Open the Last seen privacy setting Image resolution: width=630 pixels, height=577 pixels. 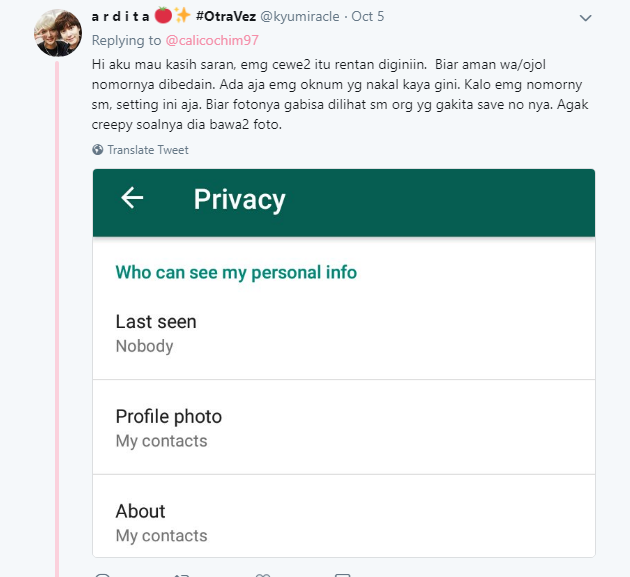pos(344,333)
